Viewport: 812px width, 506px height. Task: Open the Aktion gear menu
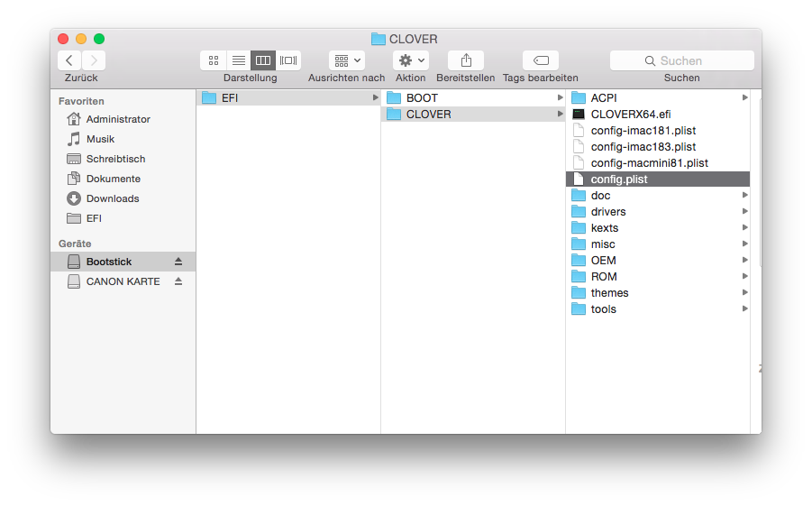click(411, 60)
